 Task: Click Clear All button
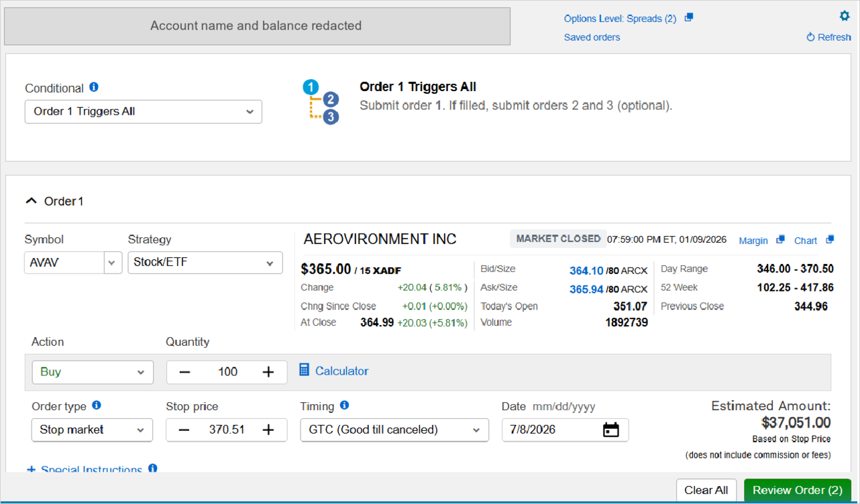coord(706,490)
